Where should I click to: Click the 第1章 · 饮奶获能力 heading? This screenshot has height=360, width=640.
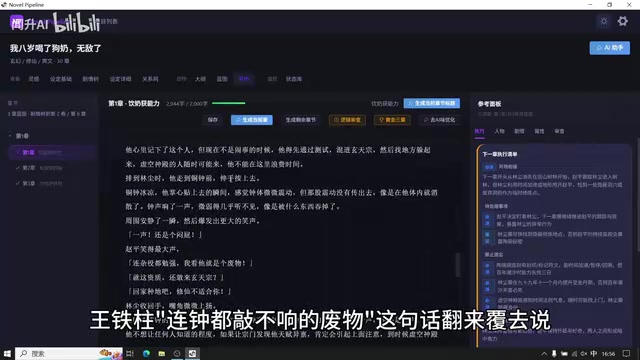(133, 103)
